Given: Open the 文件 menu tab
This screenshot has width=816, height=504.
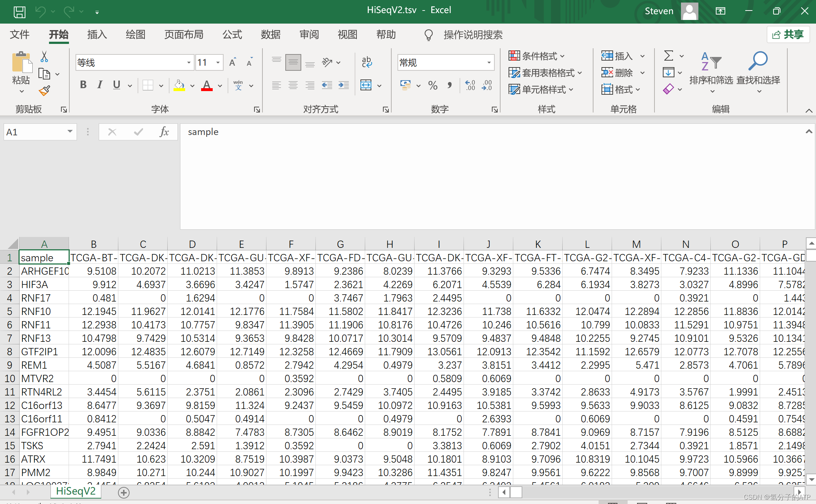Looking at the screenshot, I should [x=19, y=34].
